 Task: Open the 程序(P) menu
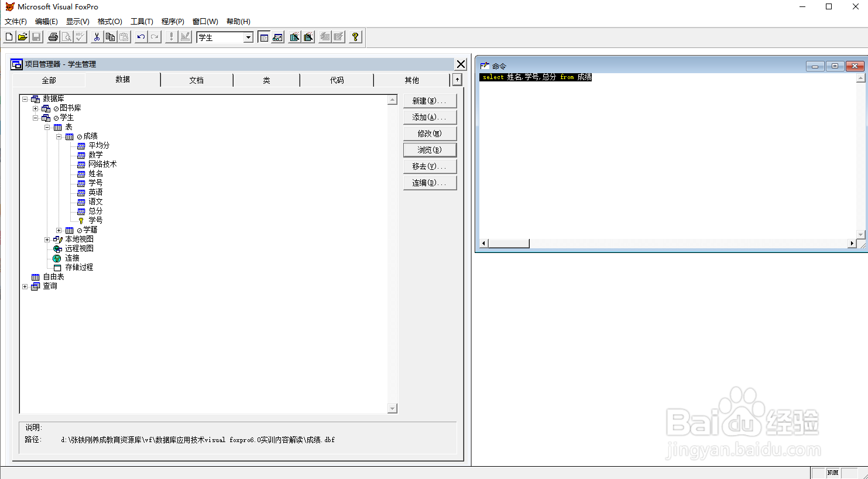(x=173, y=22)
